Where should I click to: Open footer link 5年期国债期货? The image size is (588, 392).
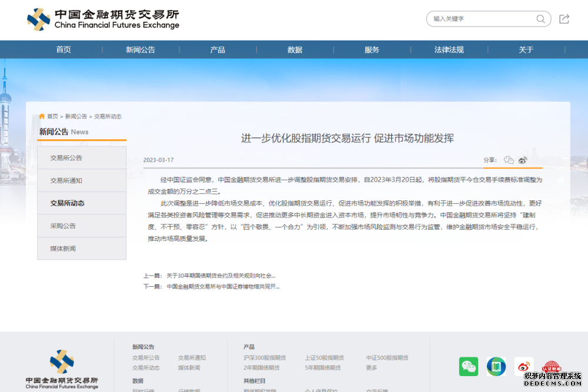click(323, 368)
